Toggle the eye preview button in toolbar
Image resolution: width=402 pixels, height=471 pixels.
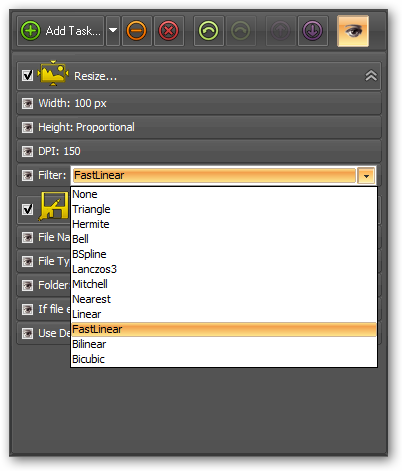point(353,31)
